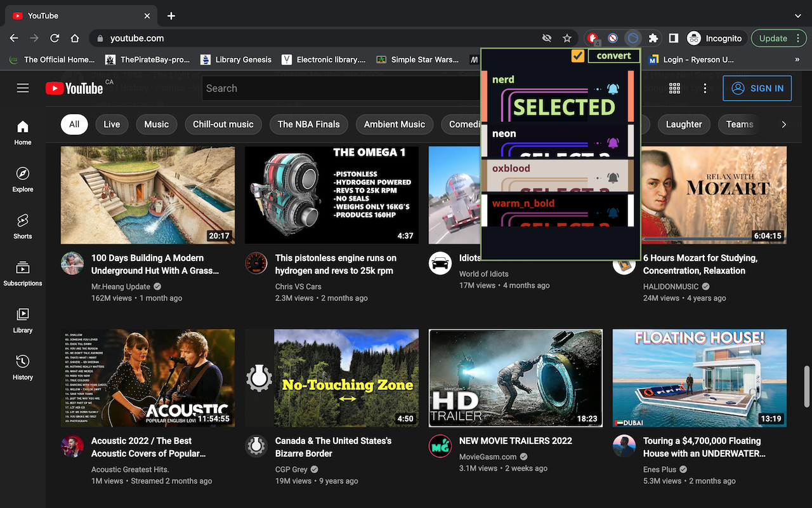The image size is (812, 508).
Task: Open the Simple Star Wars bookmark
Action: tap(417, 60)
